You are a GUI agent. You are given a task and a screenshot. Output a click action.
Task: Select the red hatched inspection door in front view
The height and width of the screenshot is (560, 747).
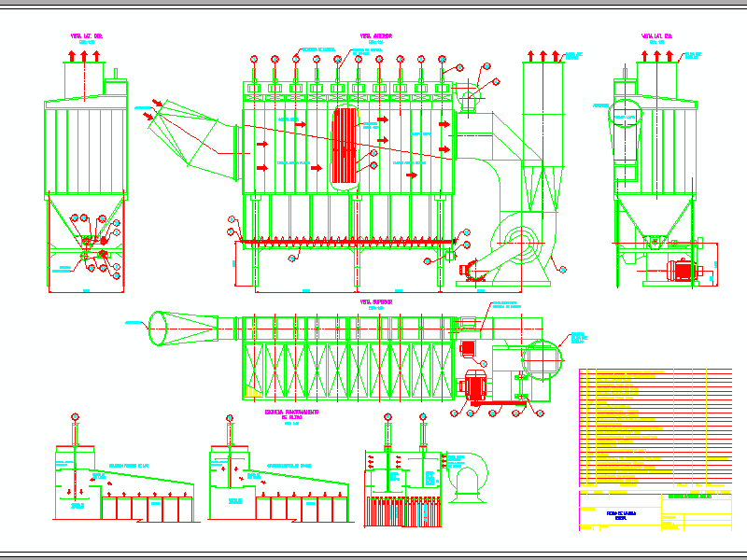tap(345, 146)
